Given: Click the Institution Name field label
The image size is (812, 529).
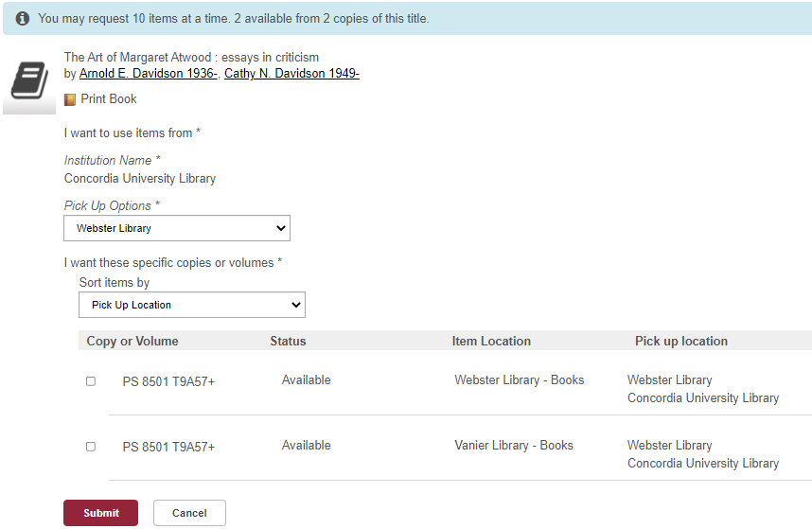Looking at the screenshot, I should point(113,161).
